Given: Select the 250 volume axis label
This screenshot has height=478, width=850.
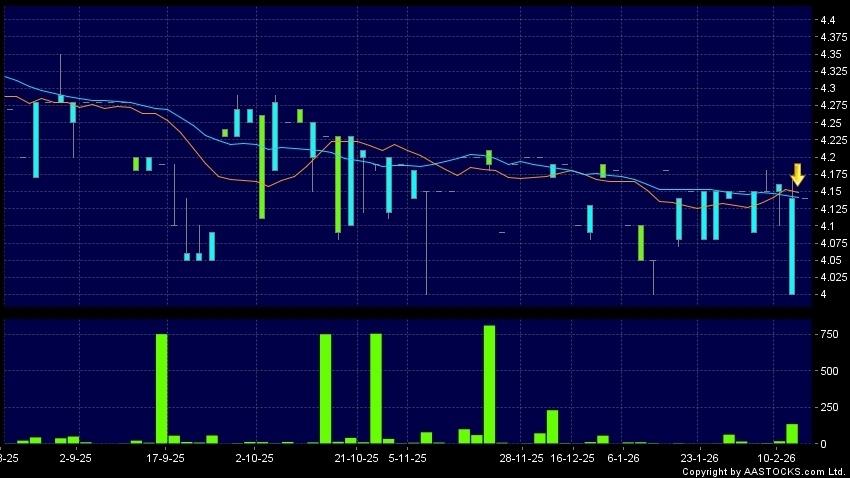Looking at the screenshot, I should click(x=827, y=407).
